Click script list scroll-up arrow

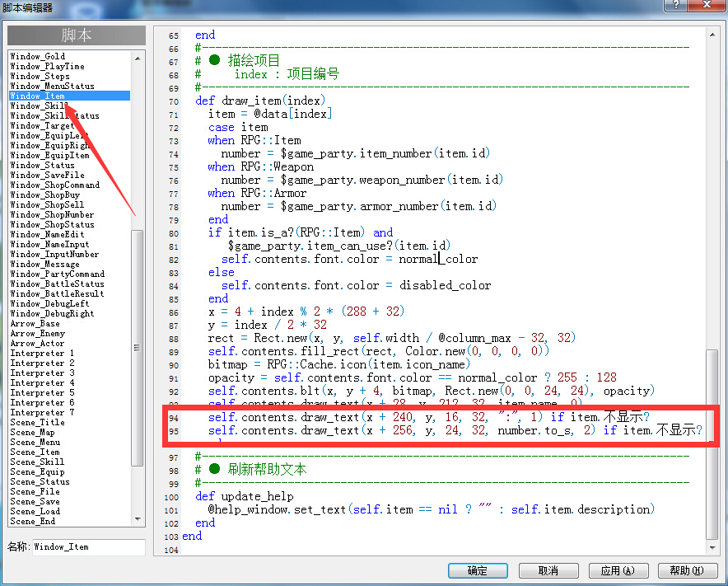[x=138, y=59]
